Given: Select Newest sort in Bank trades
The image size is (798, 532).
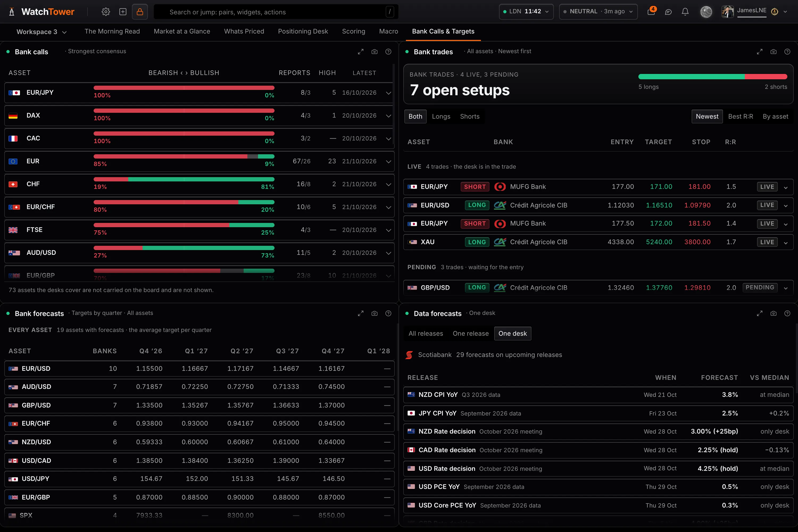Looking at the screenshot, I should pos(707,117).
